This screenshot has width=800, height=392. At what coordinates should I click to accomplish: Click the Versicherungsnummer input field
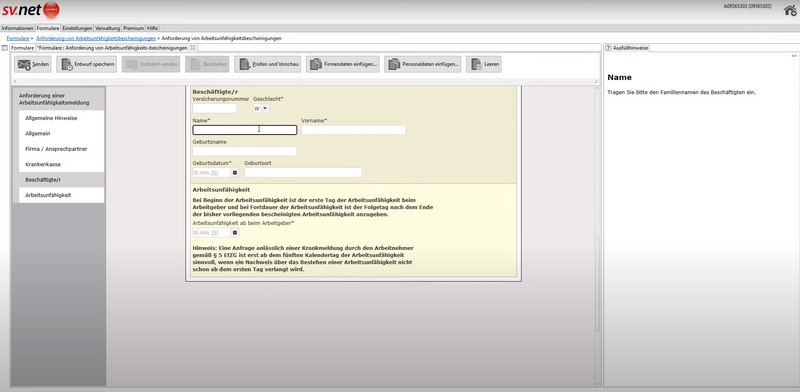pos(215,108)
